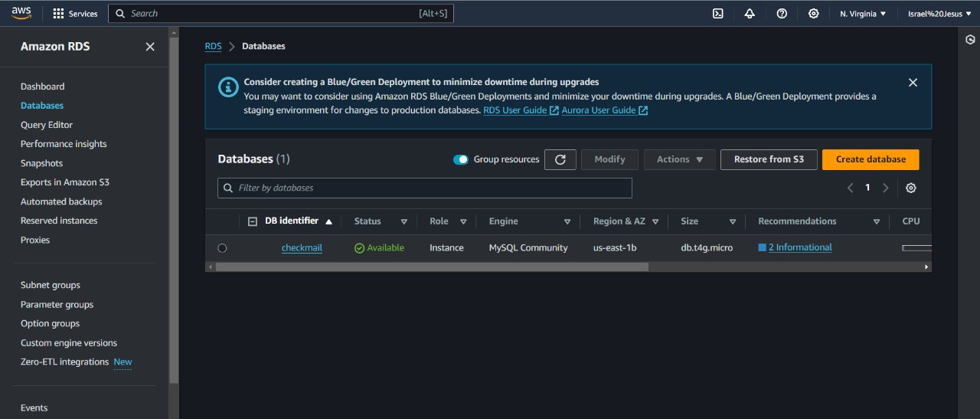Sort by the Region & AZ column arrow
Viewport: 980px width, 419px height.
pos(657,222)
